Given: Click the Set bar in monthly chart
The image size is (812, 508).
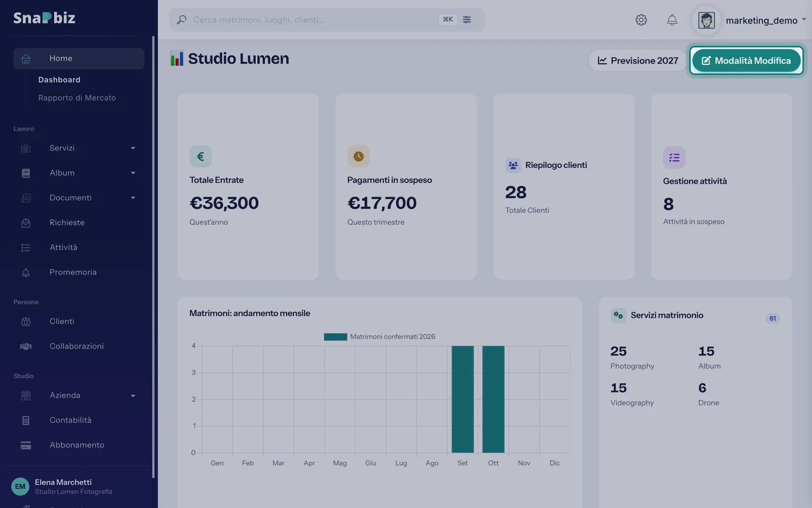Looking at the screenshot, I should click(x=463, y=399).
